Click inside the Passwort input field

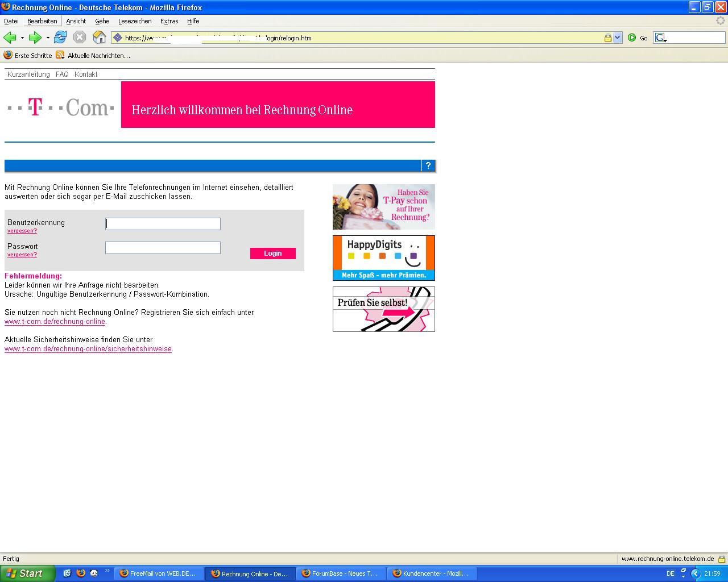(163, 248)
